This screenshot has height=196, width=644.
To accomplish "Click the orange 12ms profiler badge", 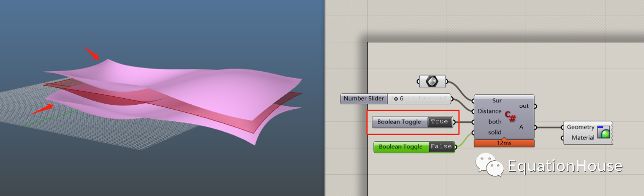I will pyautogui.click(x=504, y=143).
